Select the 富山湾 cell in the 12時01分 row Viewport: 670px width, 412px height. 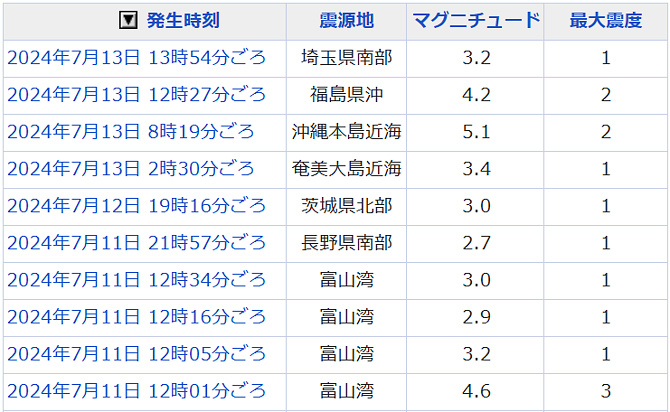point(347,391)
